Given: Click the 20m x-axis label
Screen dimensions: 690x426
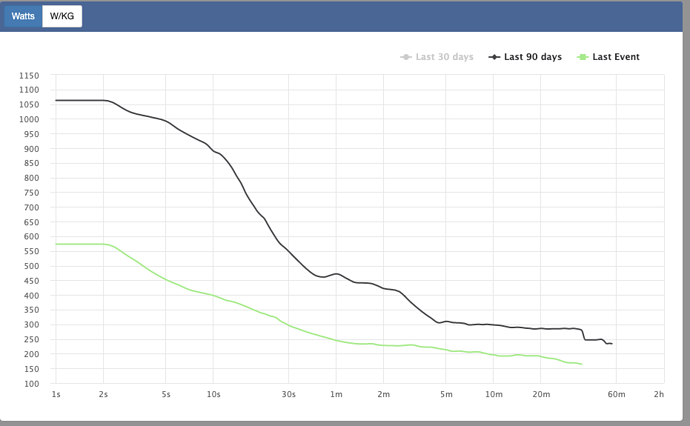Looking at the screenshot, I should coord(541,394).
